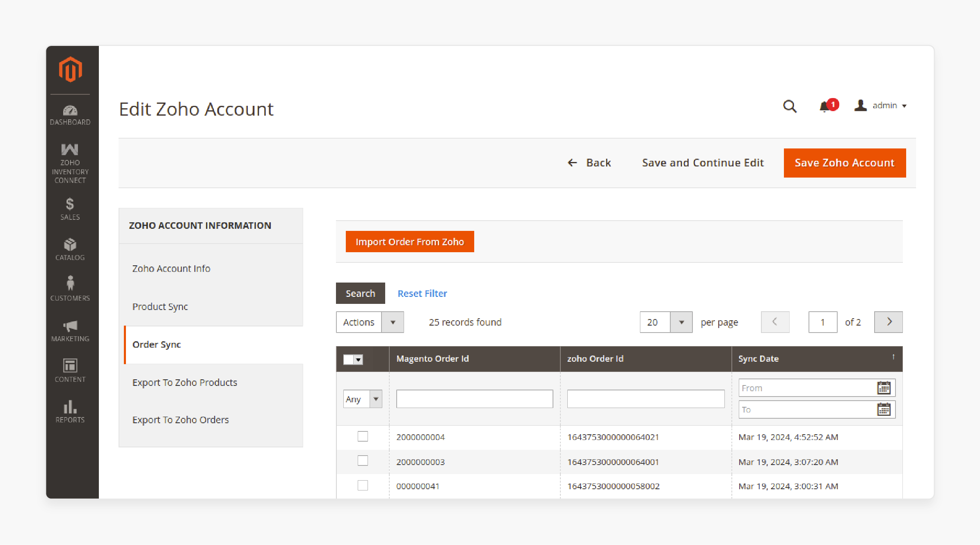Click zoho order id 1643753000000064021
The height and width of the screenshot is (545, 980).
click(x=613, y=437)
